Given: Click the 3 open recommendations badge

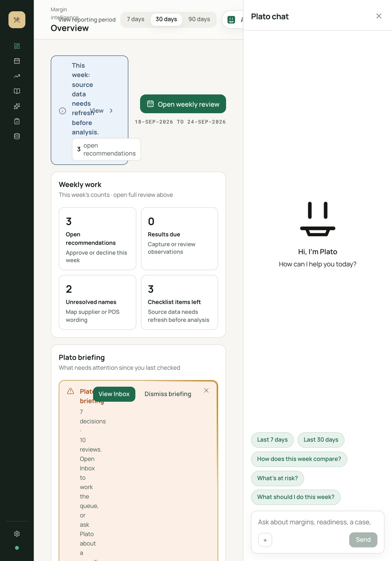Looking at the screenshot, I should tap(106, 150).
